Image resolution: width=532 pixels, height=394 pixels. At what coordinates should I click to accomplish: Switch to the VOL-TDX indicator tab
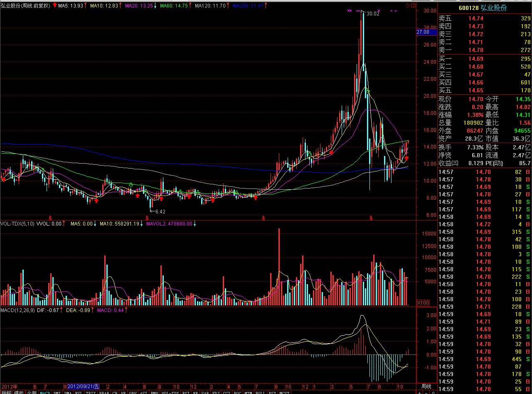click(170, 392)
